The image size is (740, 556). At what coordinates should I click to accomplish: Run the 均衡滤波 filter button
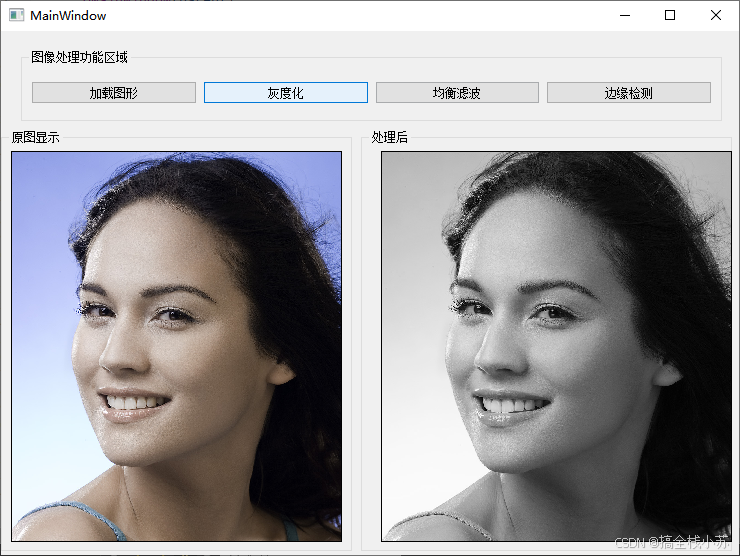click(457, 93)
